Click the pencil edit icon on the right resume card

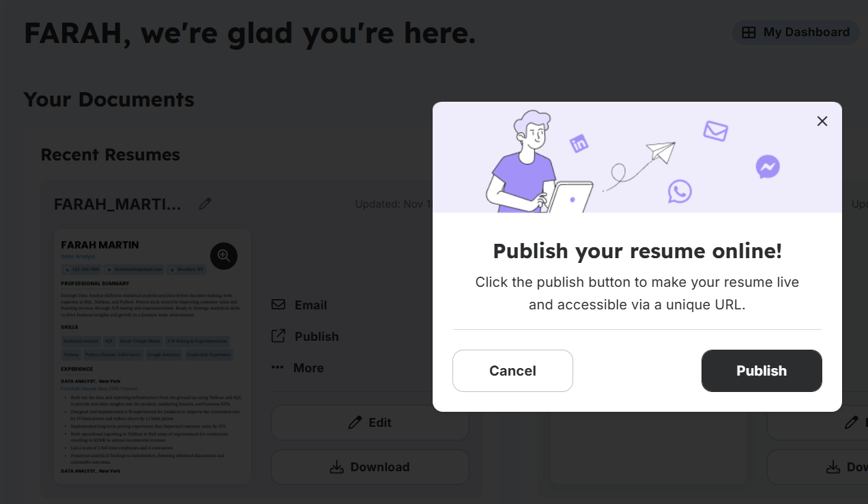[852, 422]
